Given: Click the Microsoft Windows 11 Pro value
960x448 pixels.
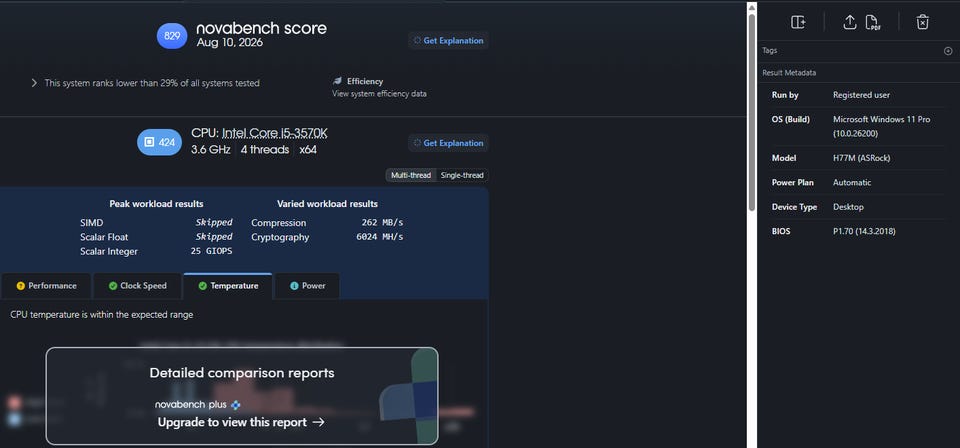Looking at the screenshot, I should pos(882,126).
